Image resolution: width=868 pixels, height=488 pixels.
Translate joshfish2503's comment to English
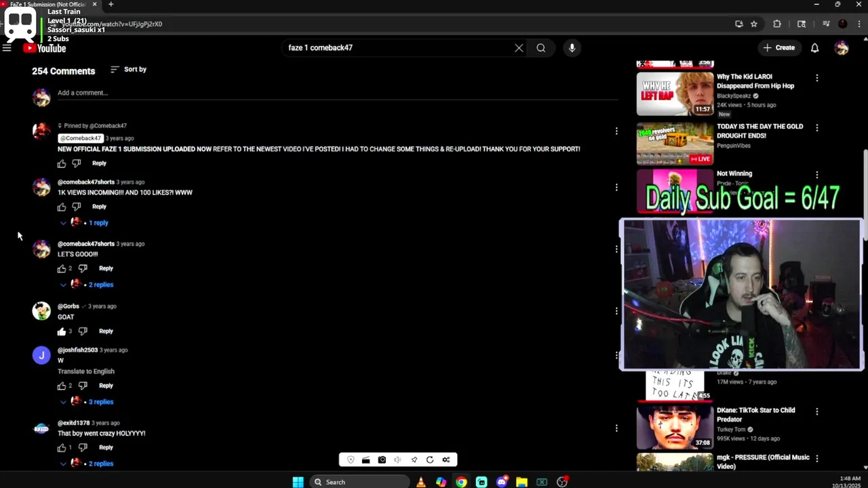(86, 371)
